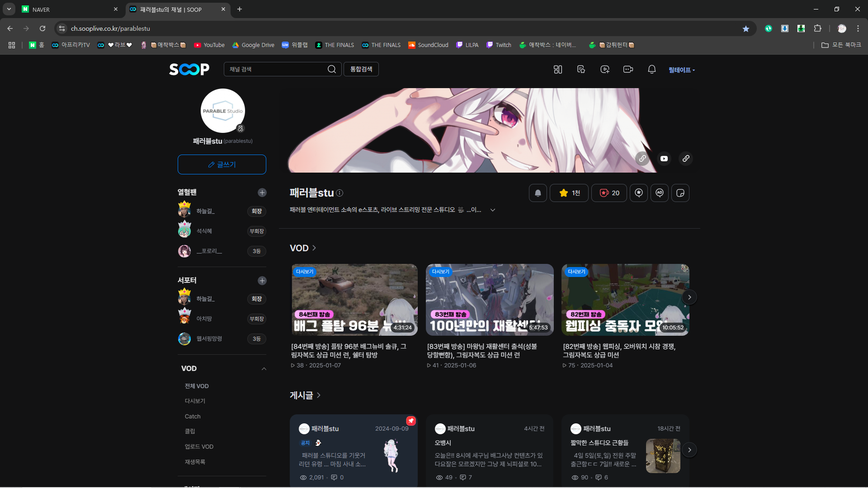Open the multi-view layout icon in header
Screen dimensions: 868x488
point(558,70)
